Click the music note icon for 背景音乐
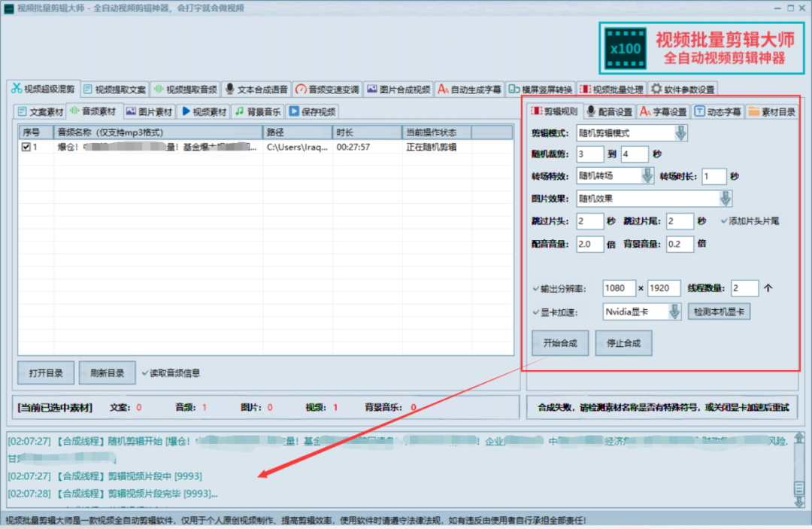 tap(238, 111)
